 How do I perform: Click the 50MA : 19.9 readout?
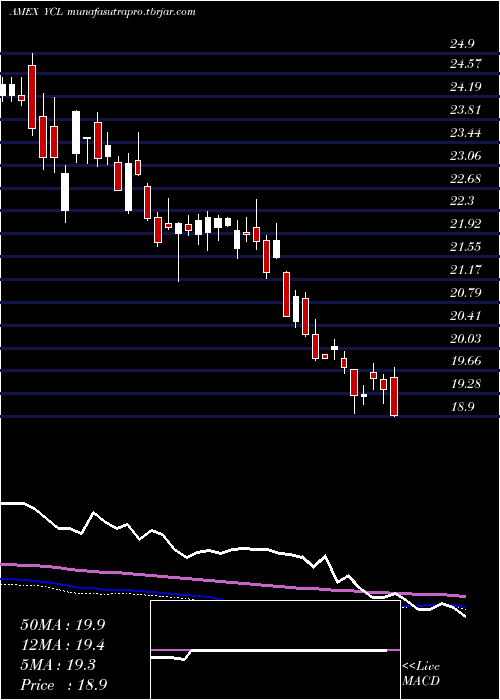click(63, 625)
